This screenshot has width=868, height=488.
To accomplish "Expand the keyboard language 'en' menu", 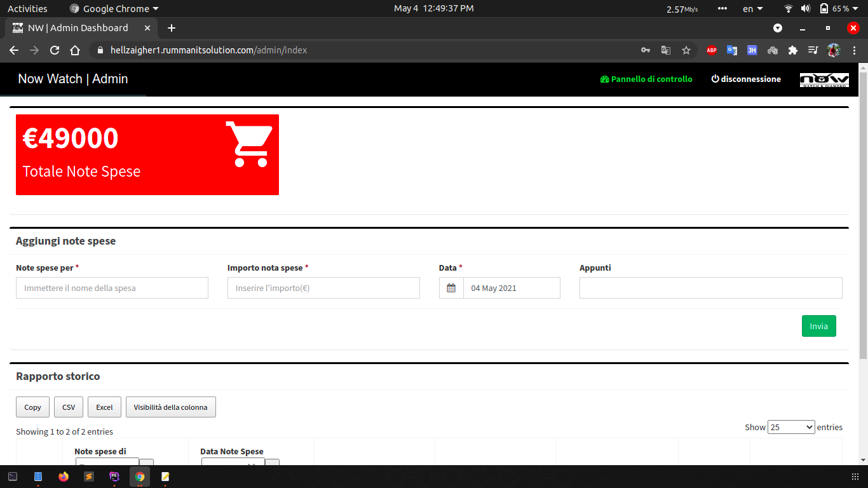I will (752, 9).
